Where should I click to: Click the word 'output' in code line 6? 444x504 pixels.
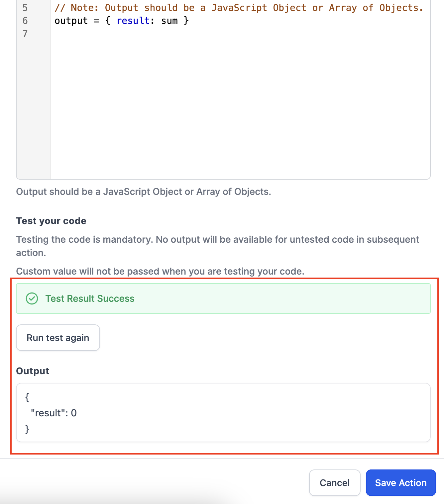click(71, 21)
